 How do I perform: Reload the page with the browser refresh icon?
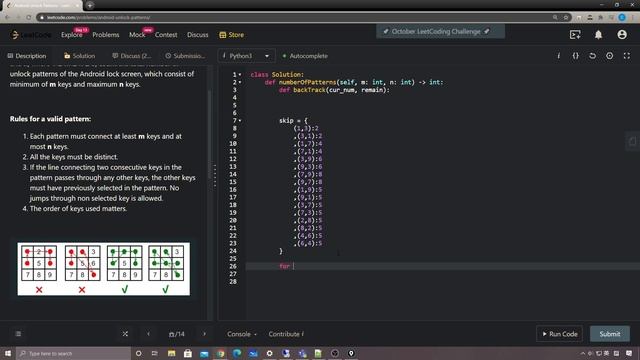(x=29, y=17)
